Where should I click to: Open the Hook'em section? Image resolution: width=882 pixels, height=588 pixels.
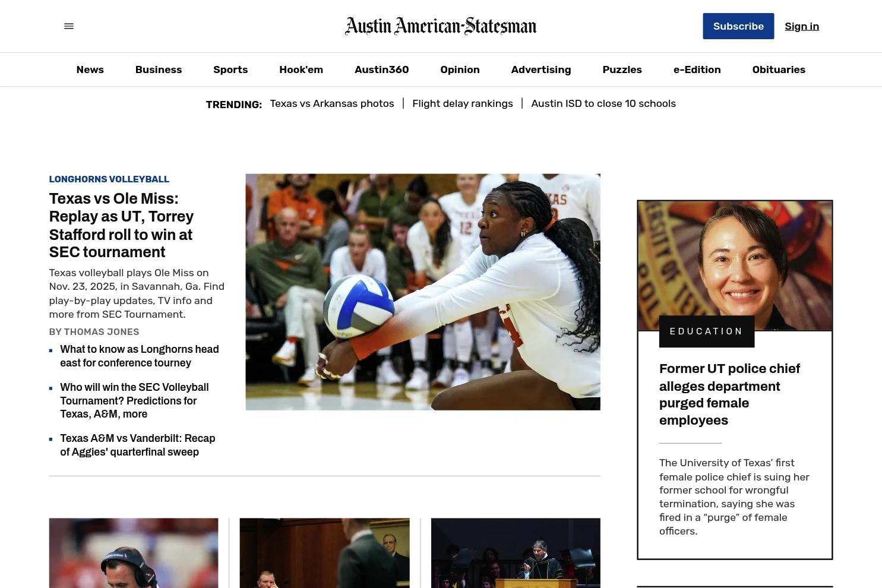pyautogui.click(x=301, y=69)
